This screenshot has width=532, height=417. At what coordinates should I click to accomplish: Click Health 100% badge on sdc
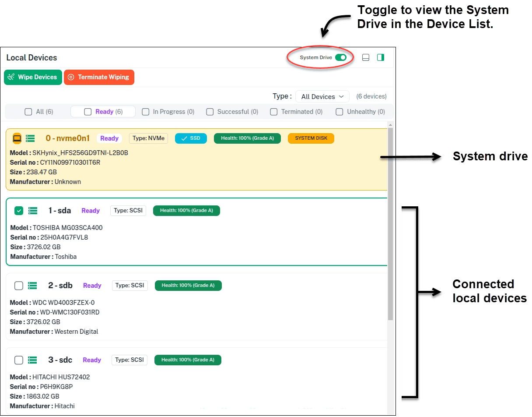(x=188, y=360)
